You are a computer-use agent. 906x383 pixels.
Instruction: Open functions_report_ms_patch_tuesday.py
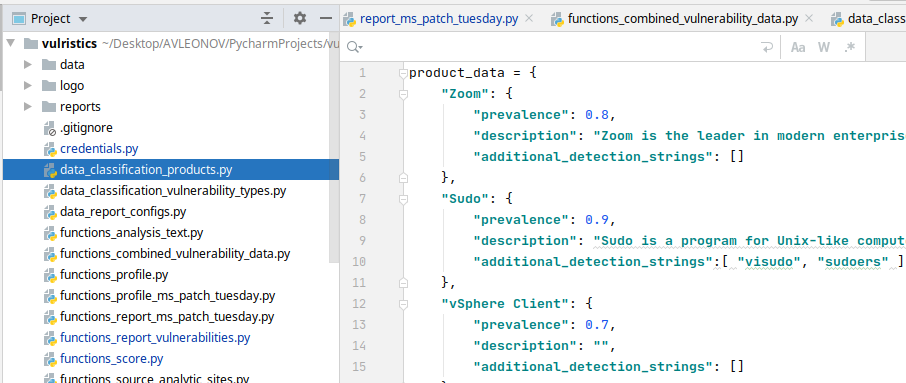166,317
